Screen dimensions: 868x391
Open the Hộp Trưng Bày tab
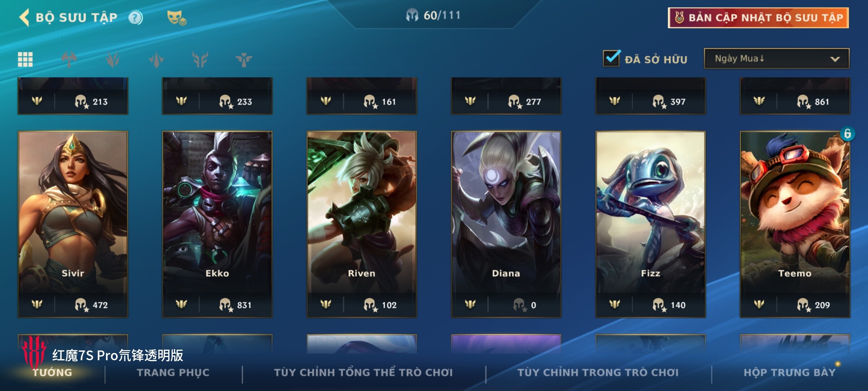(790, 373)
